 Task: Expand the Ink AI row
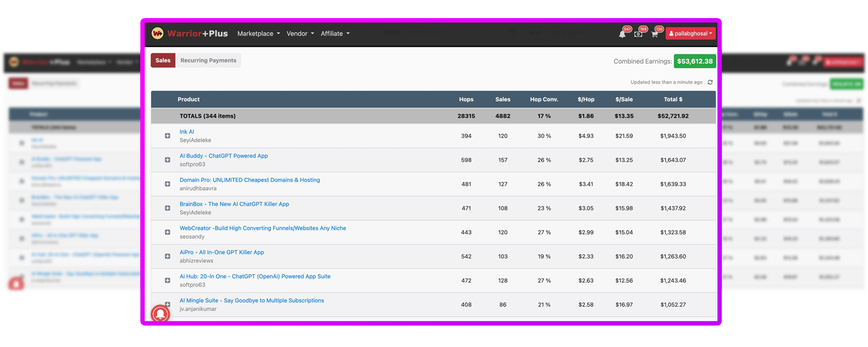[167, 136]
